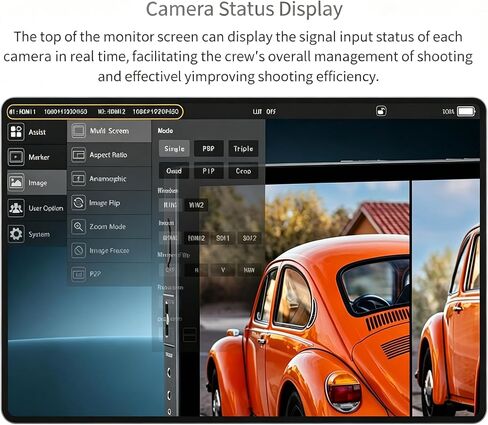Open the Aspect Ratio icon

click(x=79, y=155)
